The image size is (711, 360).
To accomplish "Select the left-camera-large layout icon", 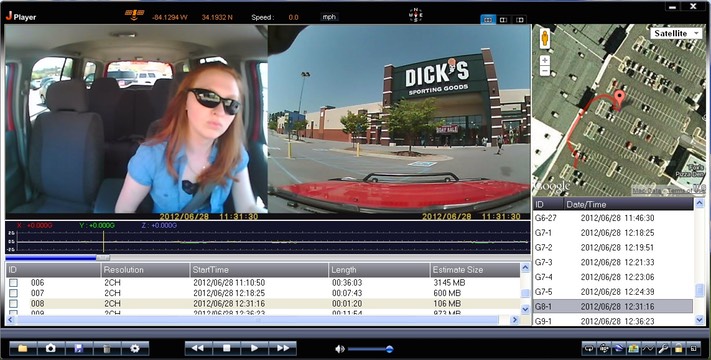I will (504, 20).
